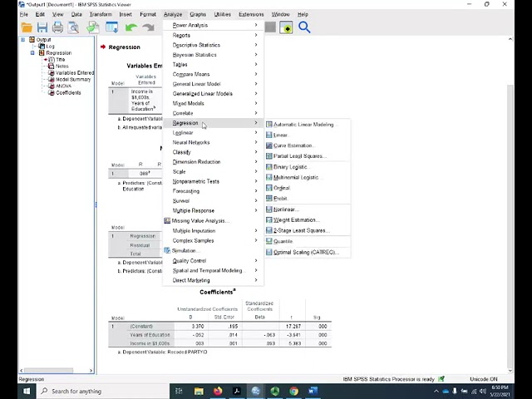
Task: Open the Graphs menu
Action: click(198, 14)
